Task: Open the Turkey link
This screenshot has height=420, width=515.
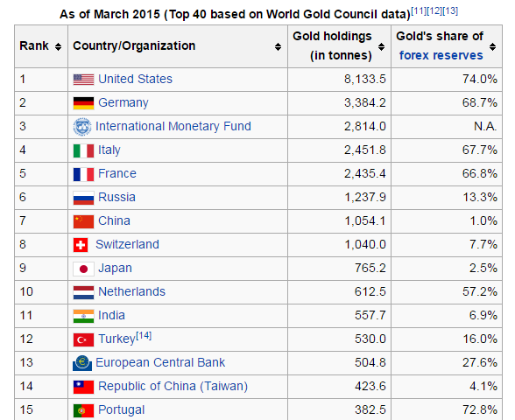Action: pyautogui.click(x=117, y=339)
